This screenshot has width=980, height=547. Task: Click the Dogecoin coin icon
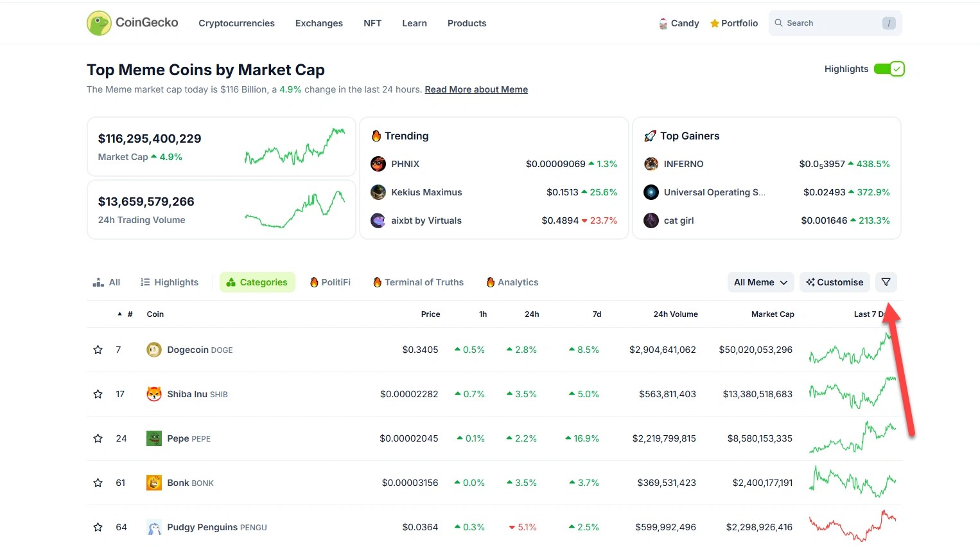coord(154,350)
